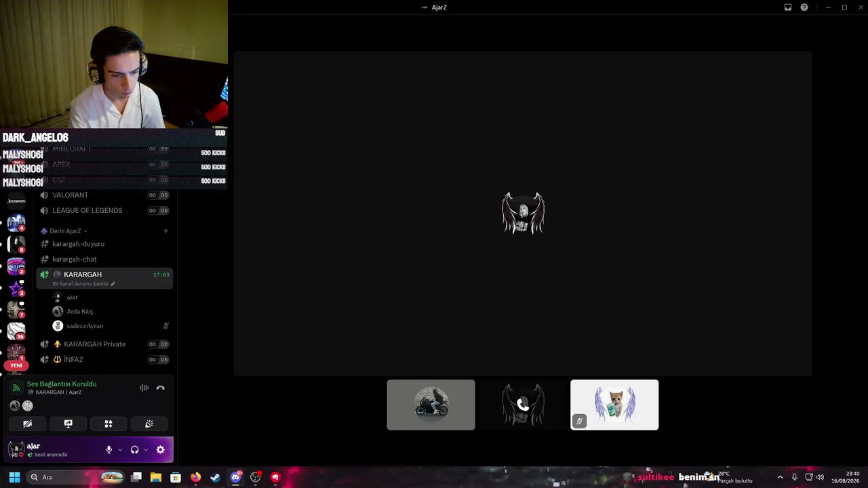The image size is (868, 488).
Task: Open Microsoft Store from taskbar
Action: (176, 477)
